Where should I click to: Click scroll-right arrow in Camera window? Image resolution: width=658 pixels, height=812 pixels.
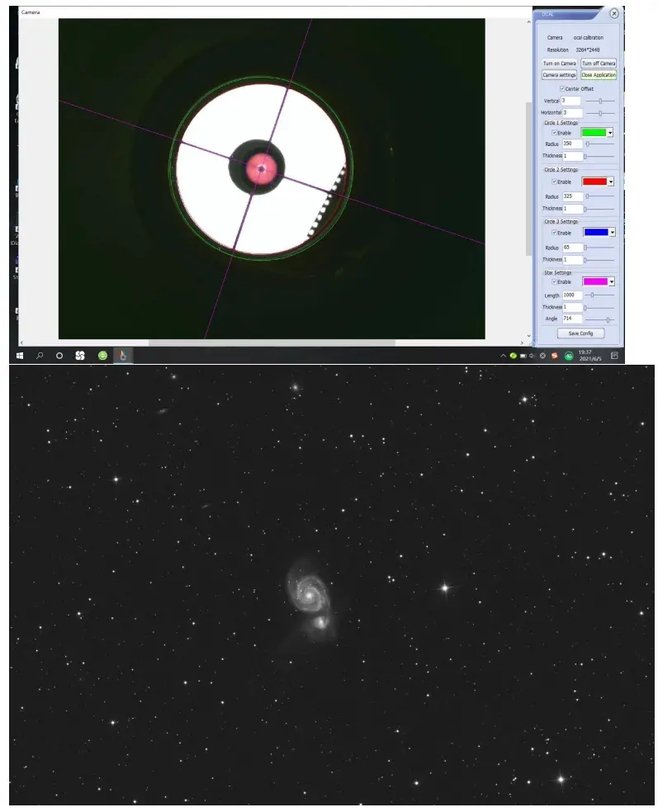pos(522,342)
